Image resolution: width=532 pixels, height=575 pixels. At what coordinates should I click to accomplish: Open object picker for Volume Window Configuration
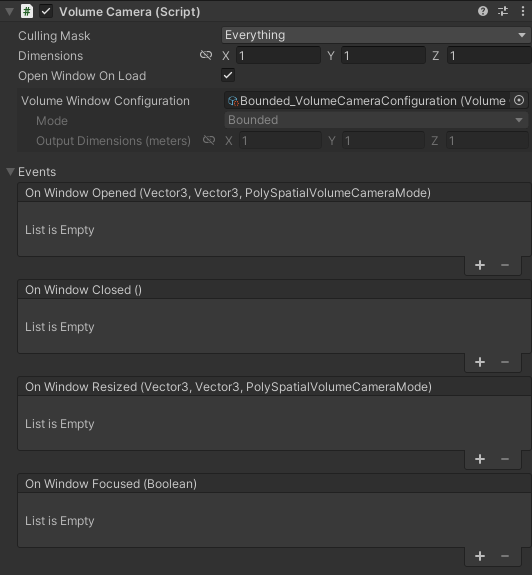(x=519, y=100)
